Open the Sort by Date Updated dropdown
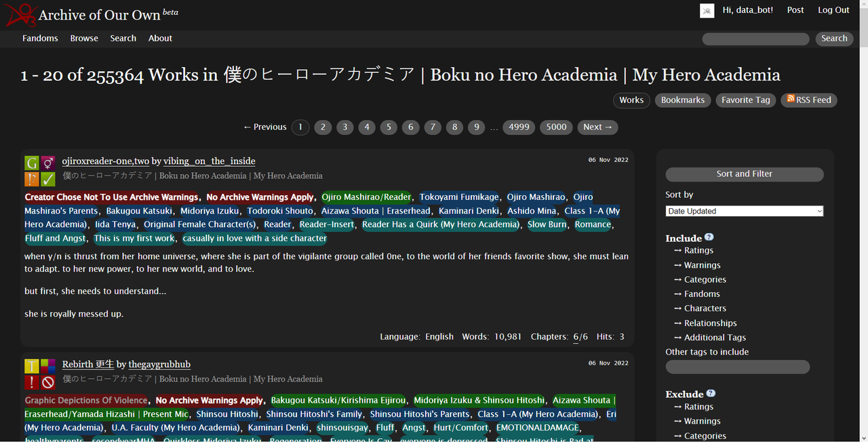 (x=745, y=211)
